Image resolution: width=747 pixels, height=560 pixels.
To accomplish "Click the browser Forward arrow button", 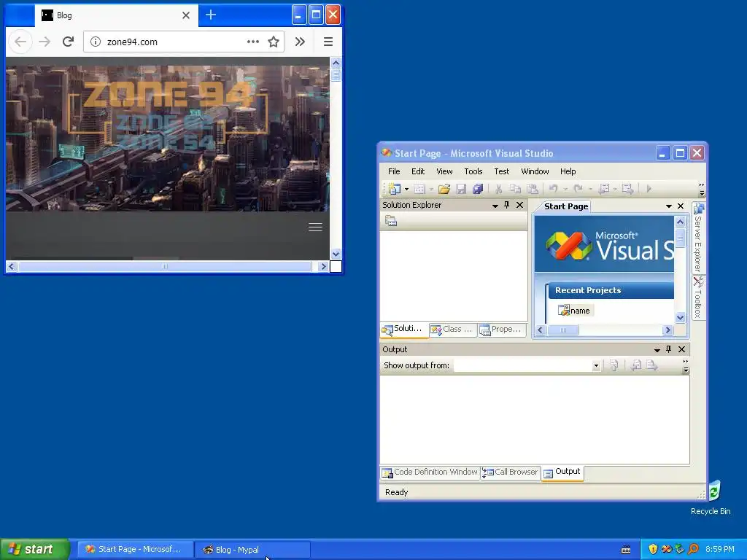I will 44,42.
